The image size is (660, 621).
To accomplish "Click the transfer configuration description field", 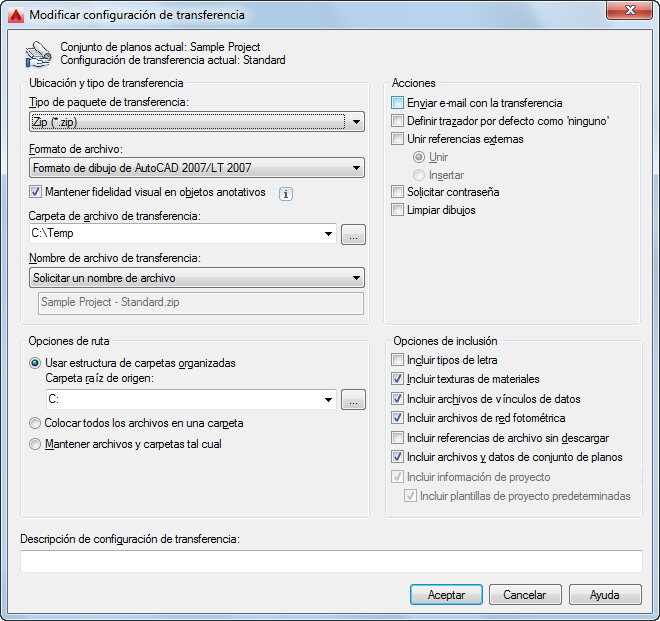I will coord(331,561).
